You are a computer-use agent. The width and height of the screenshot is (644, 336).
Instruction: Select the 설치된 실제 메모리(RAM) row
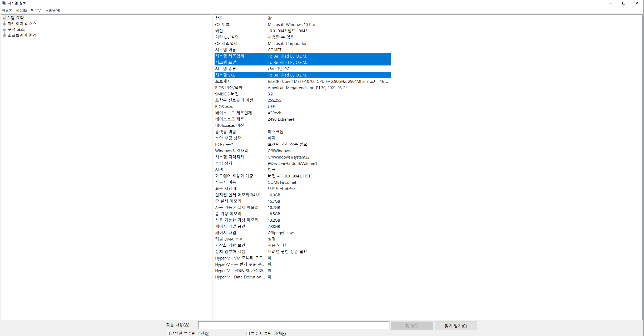click(x=303, y=195)
